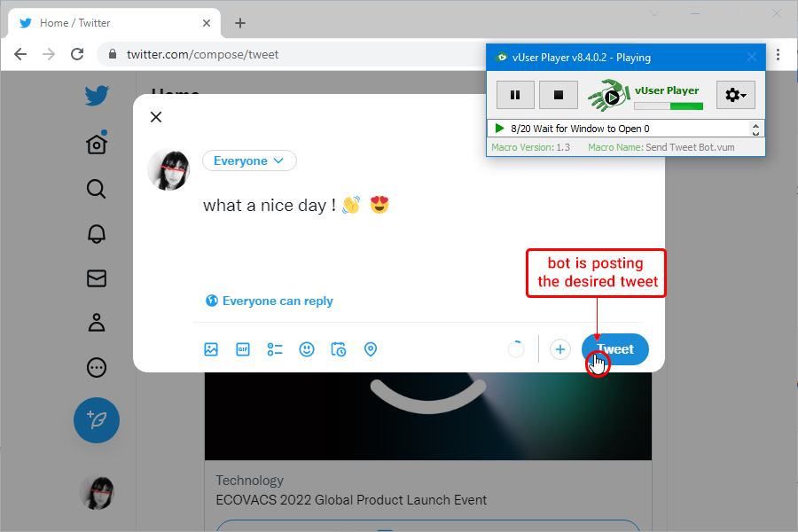Click the vUser Player hand logo

tap(608, 95)
